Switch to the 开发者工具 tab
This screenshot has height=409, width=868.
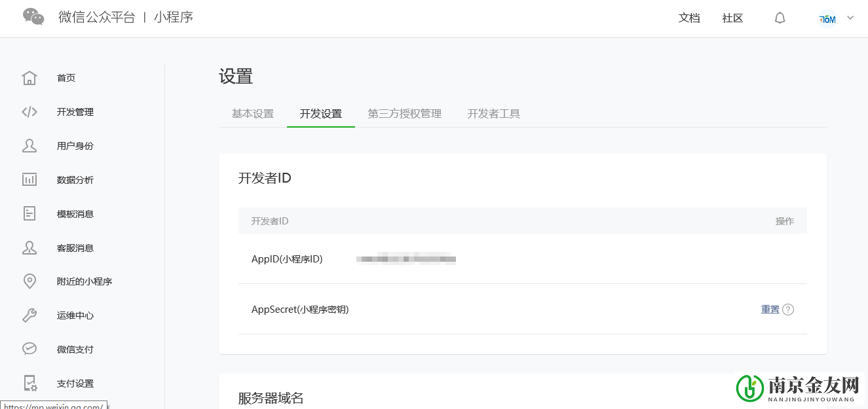click(x=493, y=113)
